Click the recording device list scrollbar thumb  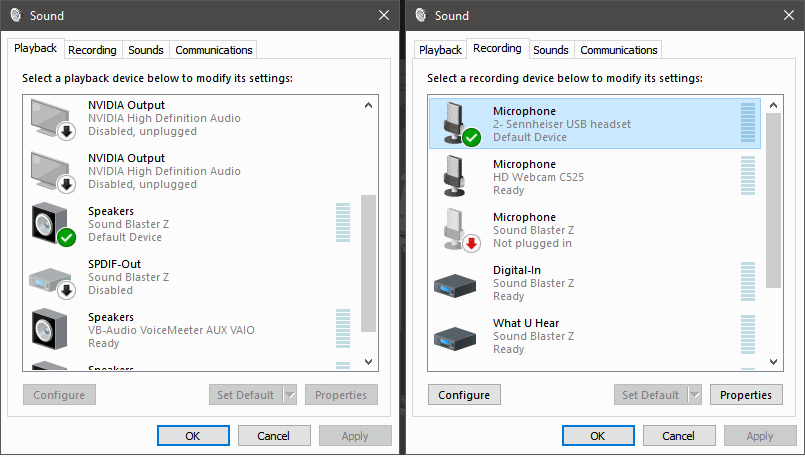[773, 200]
